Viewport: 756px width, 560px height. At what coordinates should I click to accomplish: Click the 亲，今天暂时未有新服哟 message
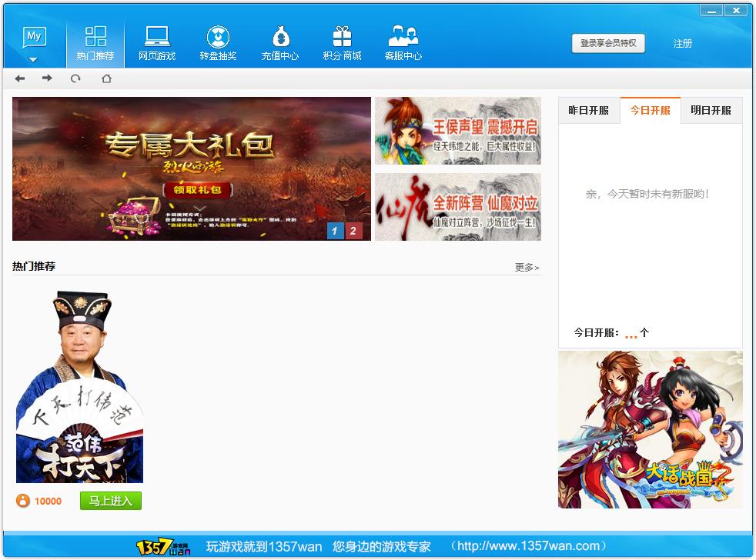tap(647, 194)
